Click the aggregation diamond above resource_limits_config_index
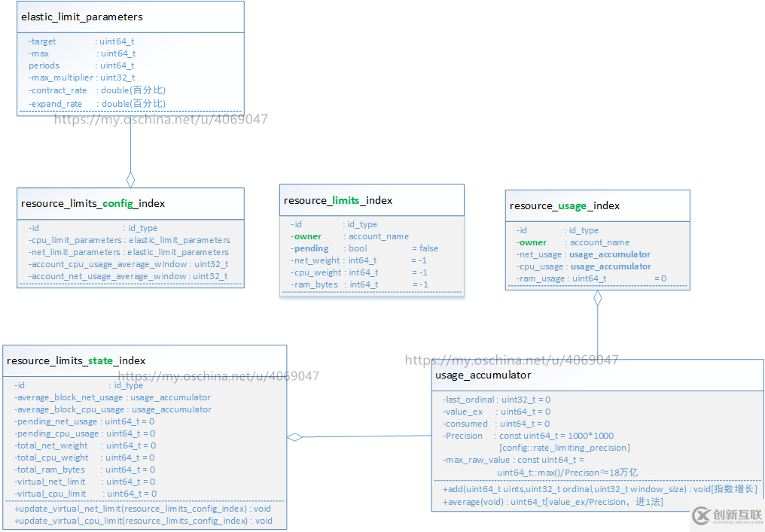The width and height of the screenshot is (765, 532). pos(130,180)
